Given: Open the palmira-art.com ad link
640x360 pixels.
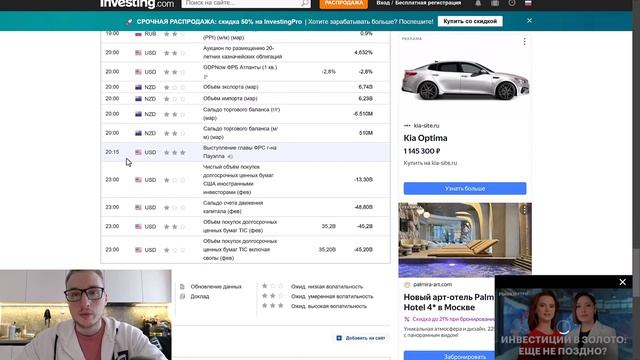Looking at the screenshot, I should tap(433, 284).
